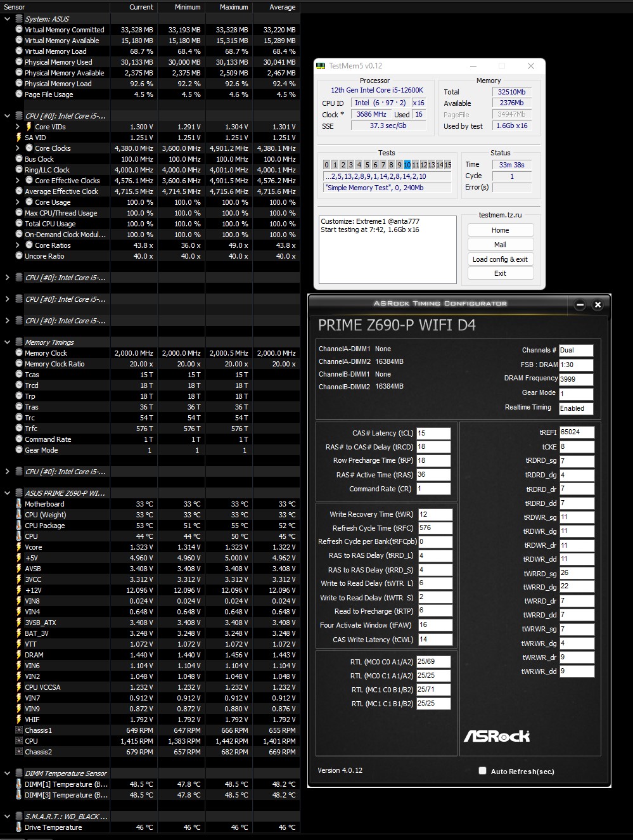Viewport: 633px width, 840px height.
Task: Enable the Auto Refresh(sec) checkbox
Action: (x=483, y=771)
